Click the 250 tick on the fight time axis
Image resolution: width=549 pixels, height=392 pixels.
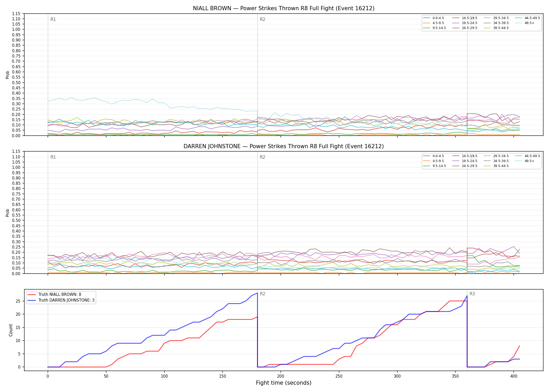click(339, 376)
